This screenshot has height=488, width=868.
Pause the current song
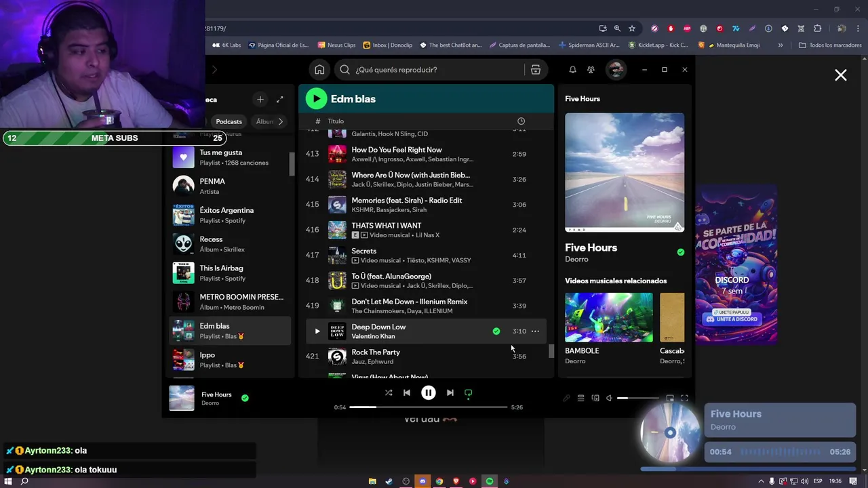coord(429,393)
